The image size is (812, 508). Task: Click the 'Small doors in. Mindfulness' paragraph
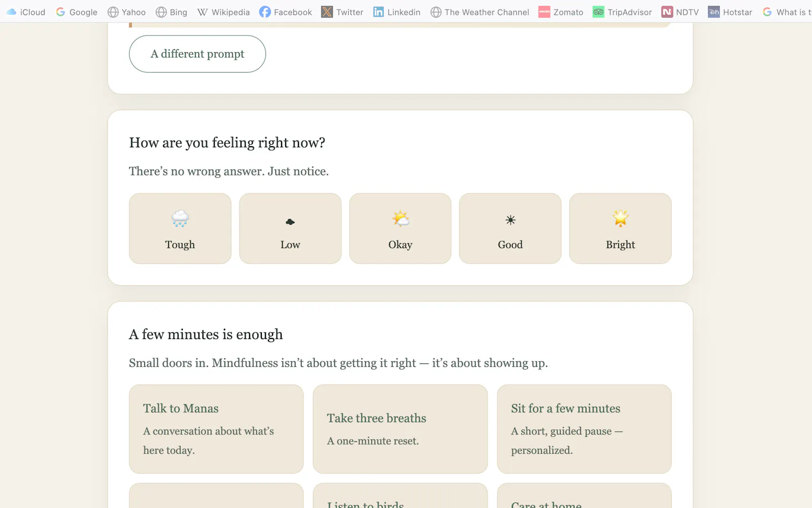[x=339, y=363]
